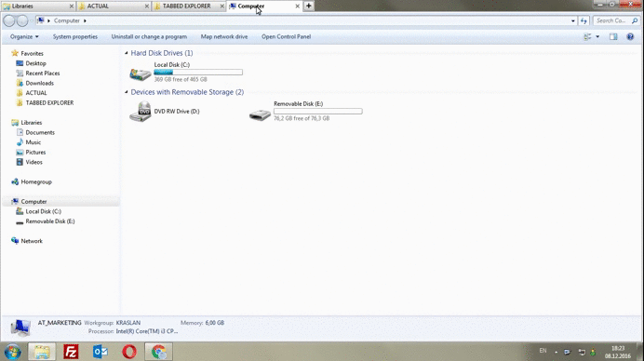Click Uninstall or change a program

149,36
